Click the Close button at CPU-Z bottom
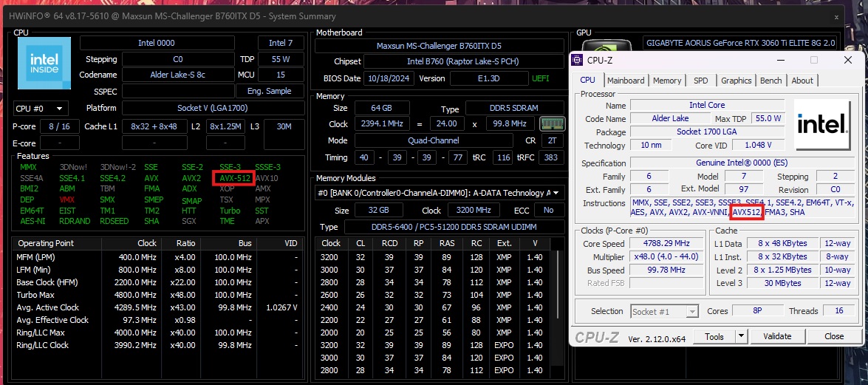The image size is (868, 385). [x=834, y=336]
